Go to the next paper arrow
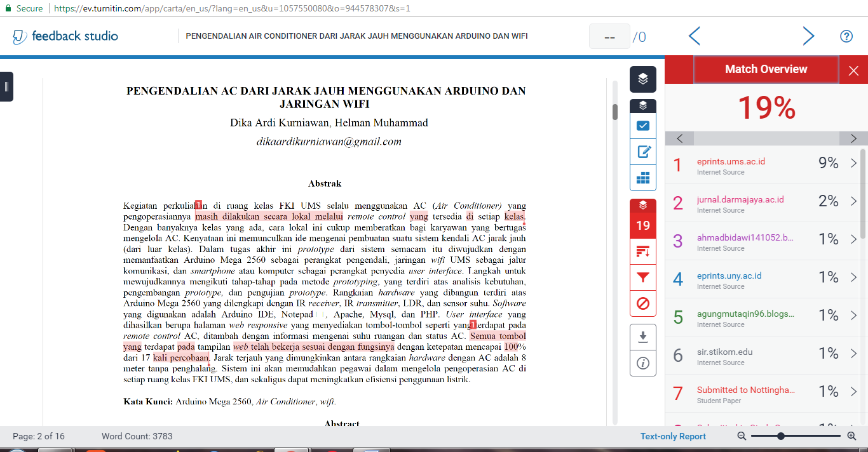Image resolution: width=868 pixels, height=452 pixels. (808, 36)
